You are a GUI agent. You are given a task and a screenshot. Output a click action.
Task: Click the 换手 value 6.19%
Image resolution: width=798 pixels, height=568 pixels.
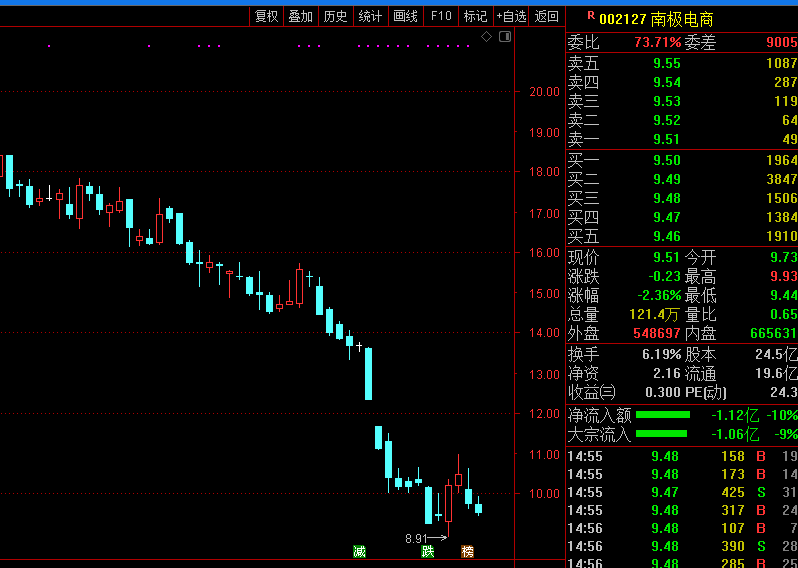tap(661, 354)
